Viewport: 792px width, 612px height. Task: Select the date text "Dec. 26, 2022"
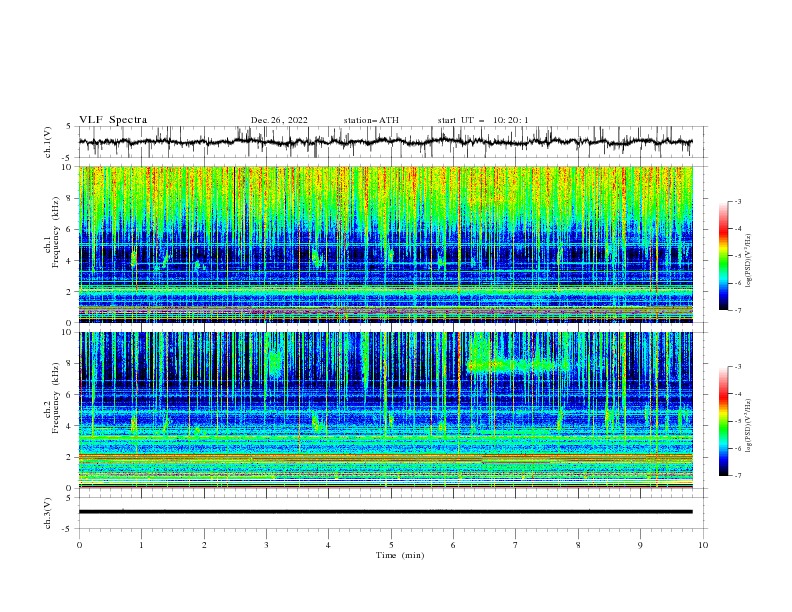[279, 120]
